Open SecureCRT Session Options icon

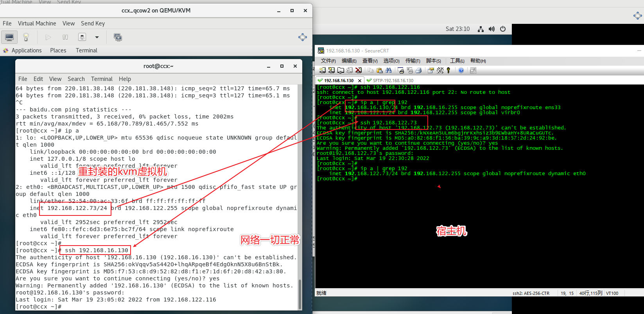tap(431, 70)
